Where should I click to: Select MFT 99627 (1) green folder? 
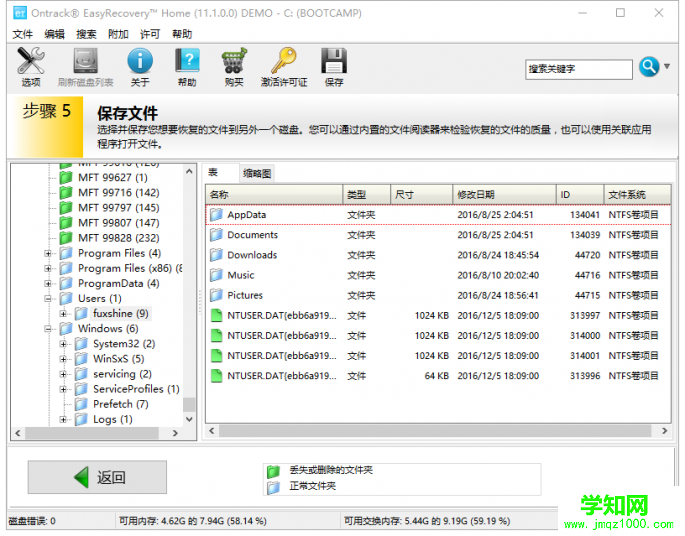click(66, 177)
